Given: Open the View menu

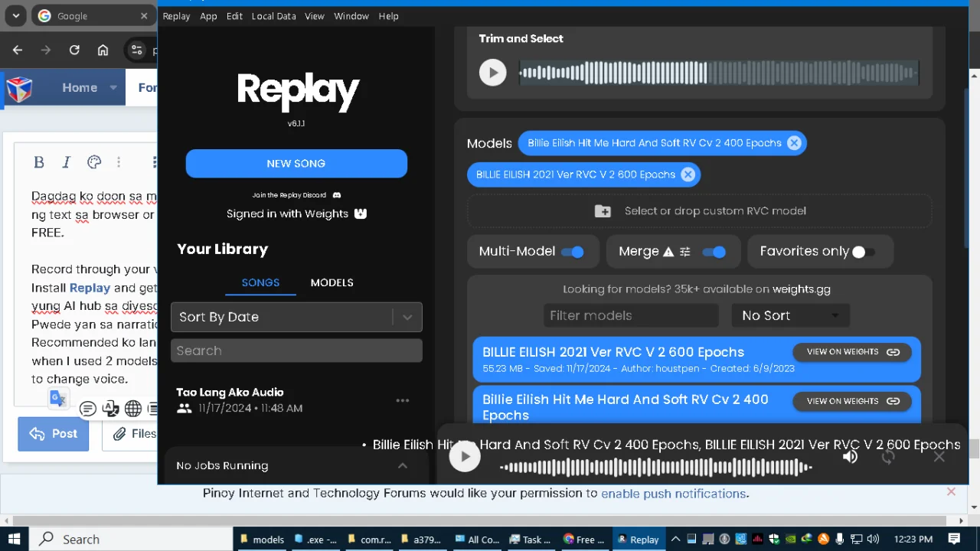Looking at the screenshot, I should point(315,16).
